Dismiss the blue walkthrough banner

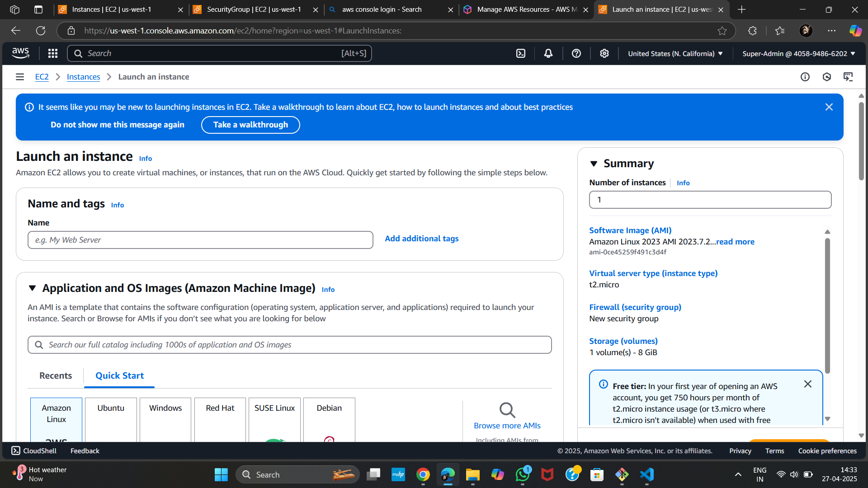point(829,107)
